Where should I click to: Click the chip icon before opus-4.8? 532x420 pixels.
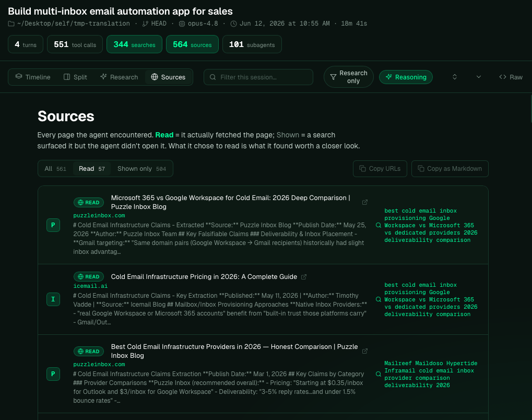click(182, 24)
